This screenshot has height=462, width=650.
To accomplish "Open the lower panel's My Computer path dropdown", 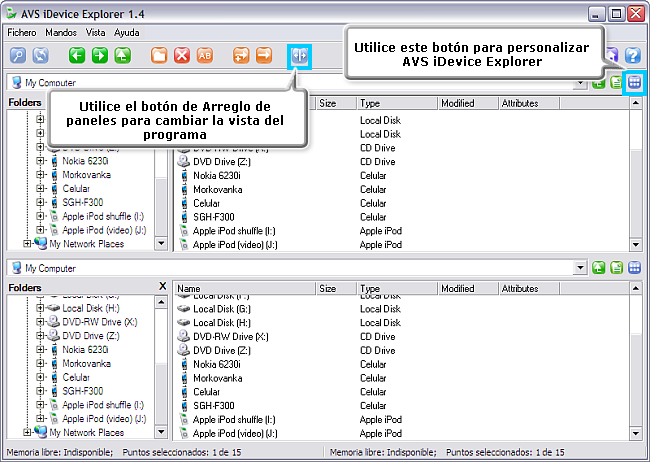I will coord(580,268).
